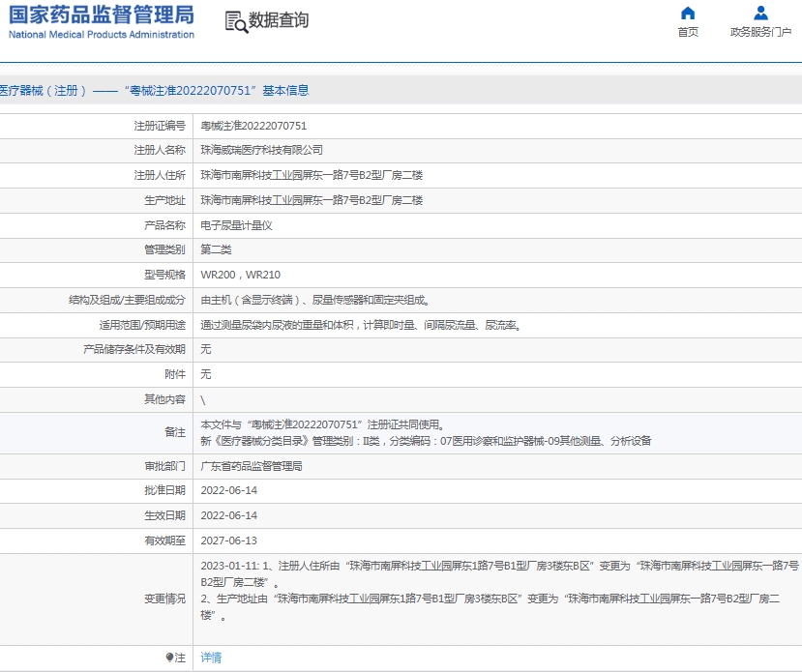The height and width of the screenshot is (672, 802).
Task: Select remark line starting with 新《医疗器械分类目录》
Action: coord(426,441)
